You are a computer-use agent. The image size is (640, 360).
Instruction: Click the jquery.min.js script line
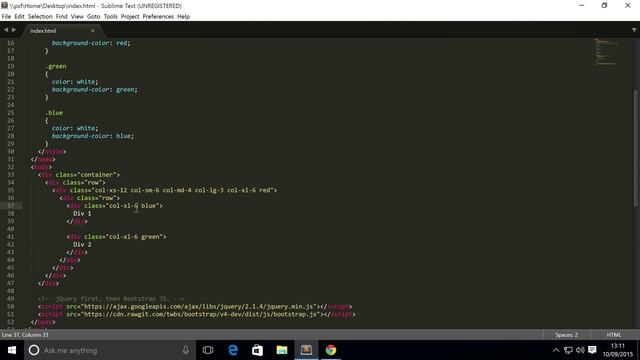[195, 307]
